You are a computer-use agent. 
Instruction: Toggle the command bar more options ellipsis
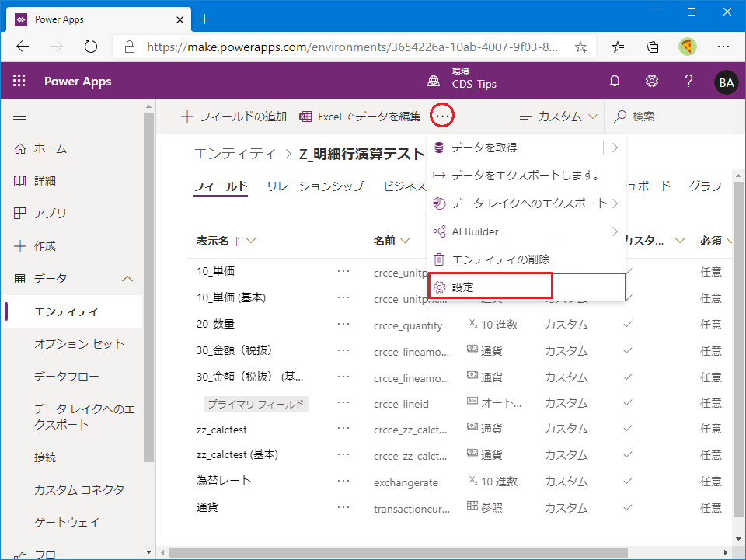[x=442, y=116]
